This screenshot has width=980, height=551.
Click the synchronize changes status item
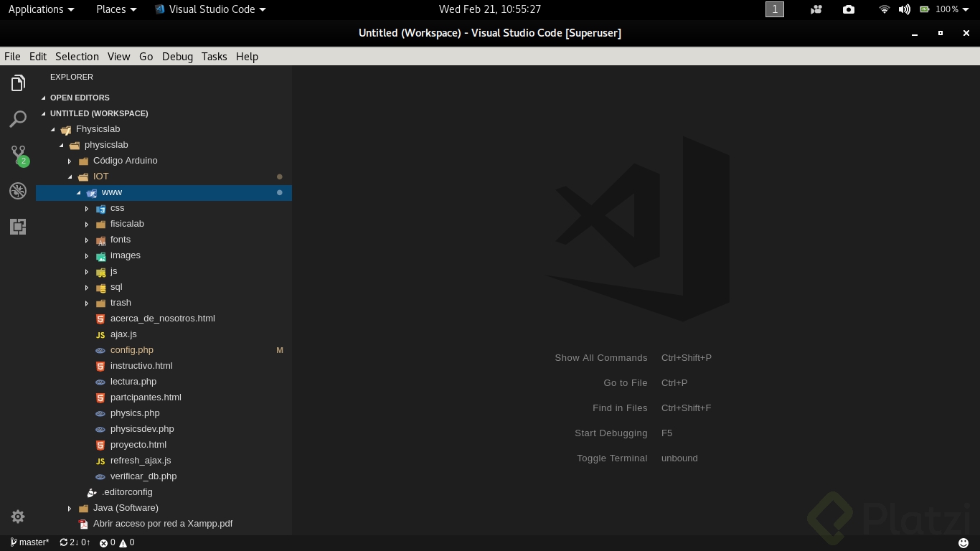pos(75,542)
